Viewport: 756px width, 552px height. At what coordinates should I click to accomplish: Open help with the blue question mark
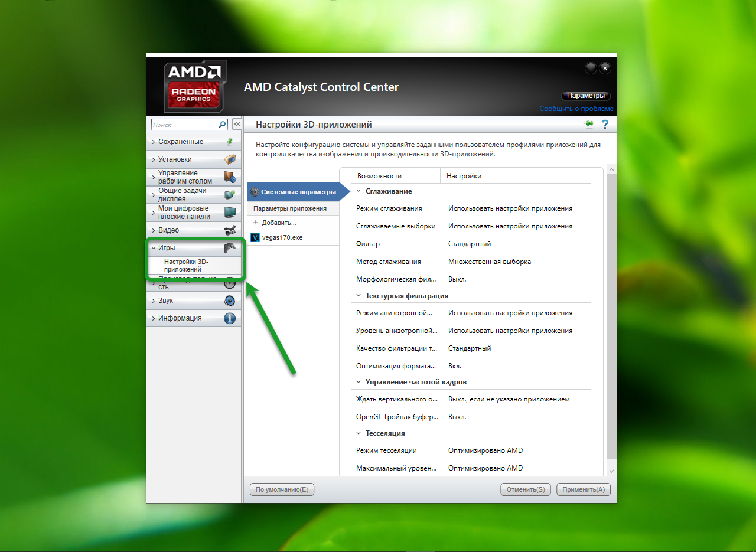[605, 125]
